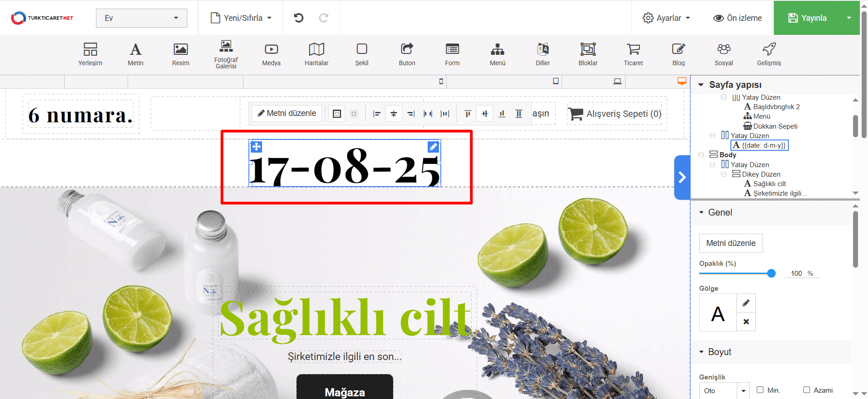Collapse the Body tree node

[701, 155]
